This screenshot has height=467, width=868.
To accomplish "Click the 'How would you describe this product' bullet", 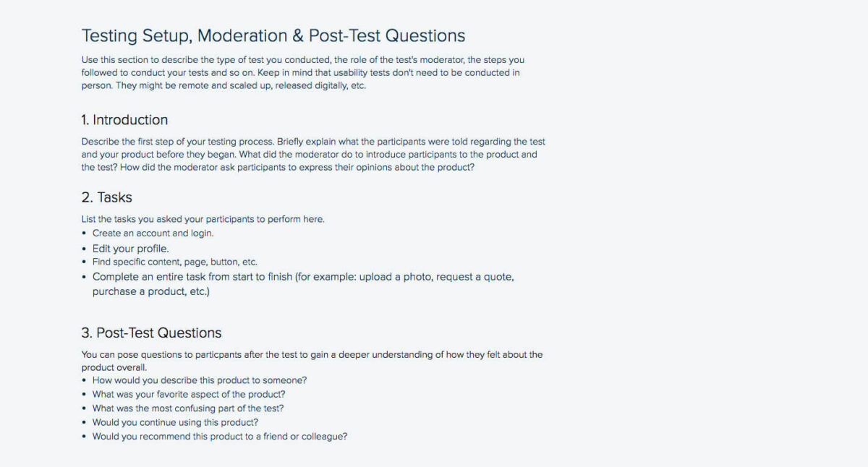I will click(x=200, y=380).
